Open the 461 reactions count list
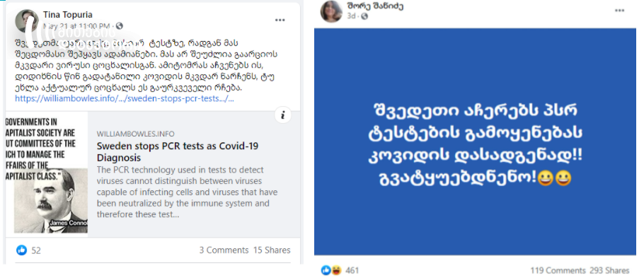Viewport: 644px width, 278px height. (x=352, y=270)
